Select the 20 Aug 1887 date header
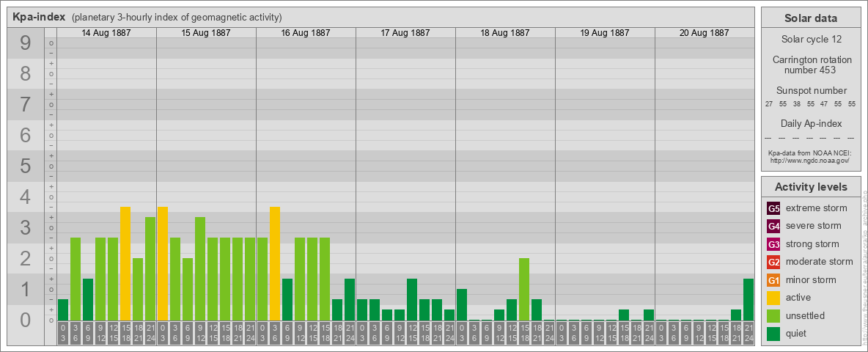This screenshot has width=868, height=352. [x=704, y=33]
